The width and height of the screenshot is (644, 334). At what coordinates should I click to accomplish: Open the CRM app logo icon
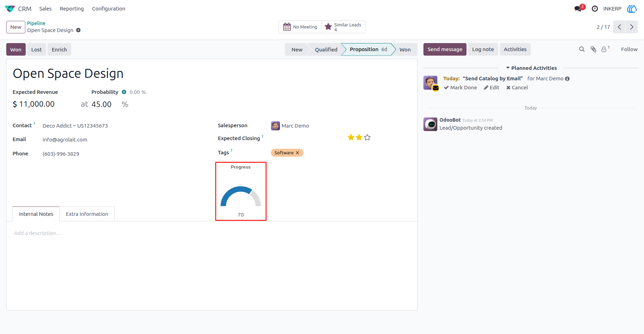pyautogui.click(x=10, y=9)
